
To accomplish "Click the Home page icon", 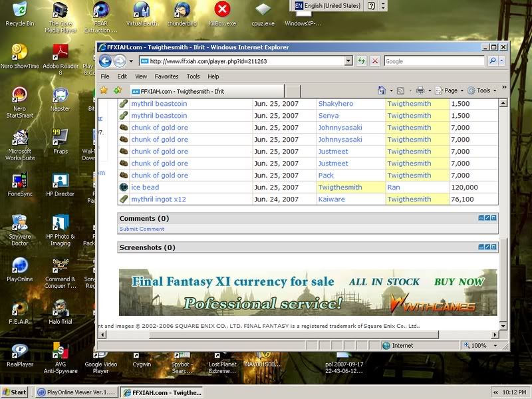I will (x=382, y=90).
